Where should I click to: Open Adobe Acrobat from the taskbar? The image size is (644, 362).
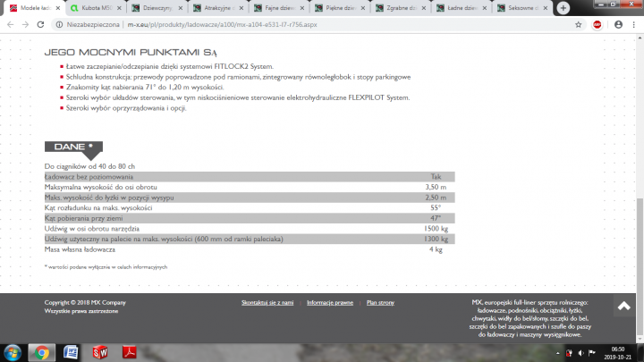[128, 351]
